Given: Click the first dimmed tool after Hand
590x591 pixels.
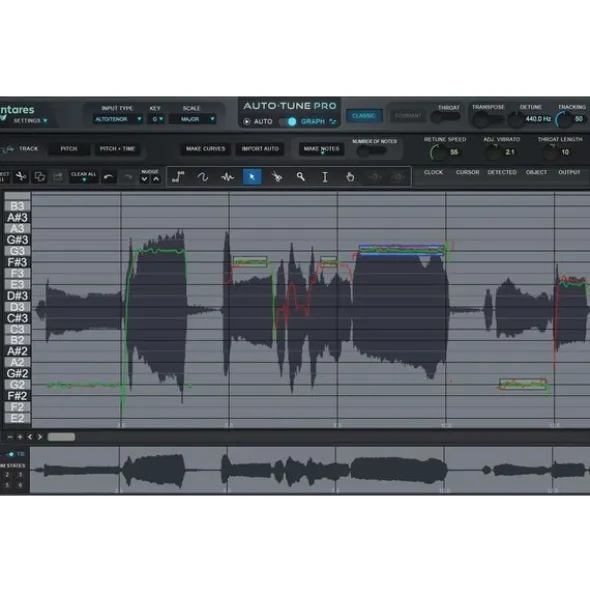Looking at the screenshot, I should [x=374, y=176].
